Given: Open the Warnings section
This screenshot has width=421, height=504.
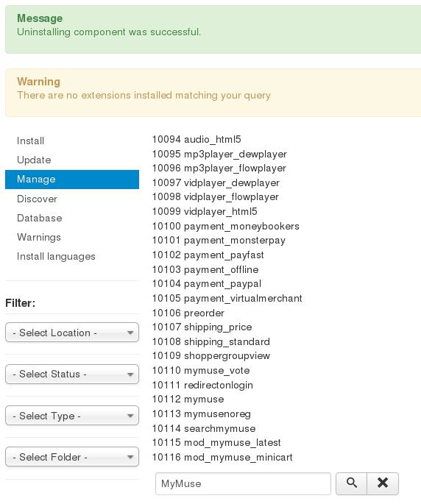Looking at the screenshot, I should (38, 237).
